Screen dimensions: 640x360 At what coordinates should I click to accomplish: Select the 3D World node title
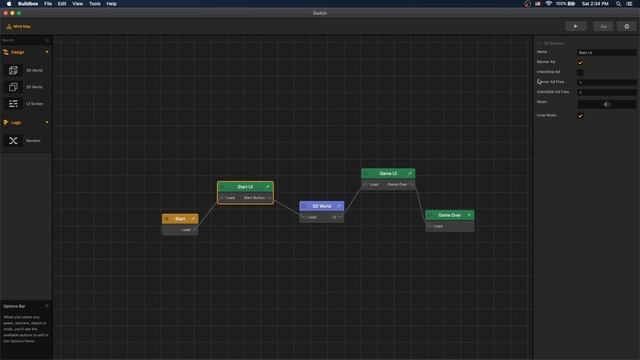322,206
